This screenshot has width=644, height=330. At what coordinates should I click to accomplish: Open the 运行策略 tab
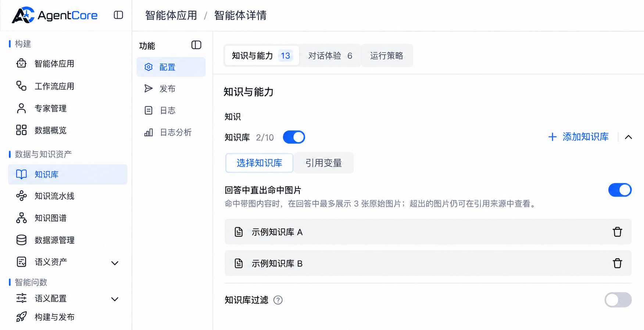click(387, 55)
